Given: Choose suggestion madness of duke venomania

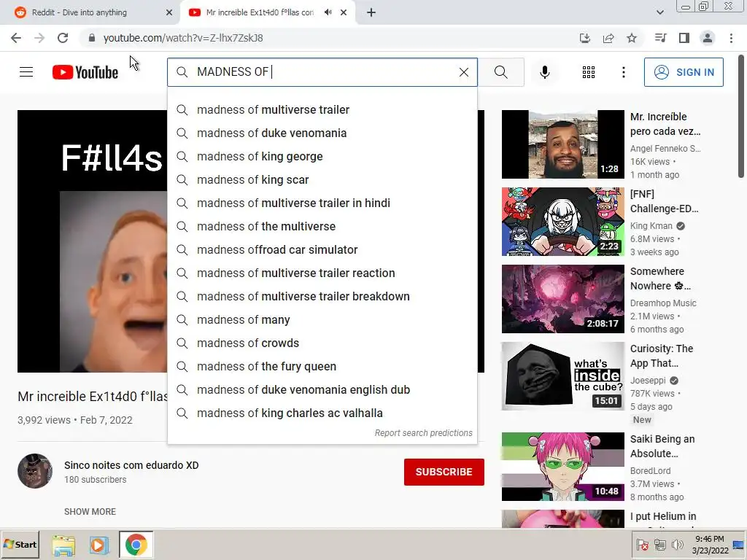Looking at the screenshot, I should (322, 133).
